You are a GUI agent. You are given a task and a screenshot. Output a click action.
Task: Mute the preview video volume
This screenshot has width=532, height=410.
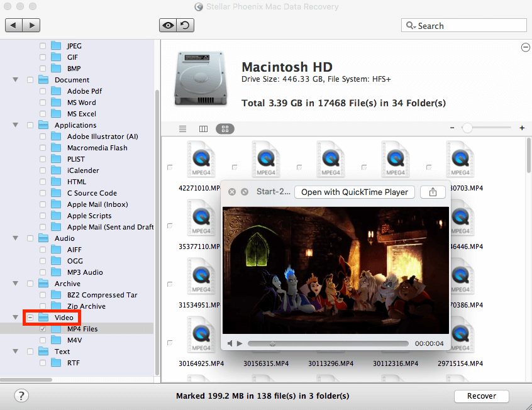coord(230,343)
